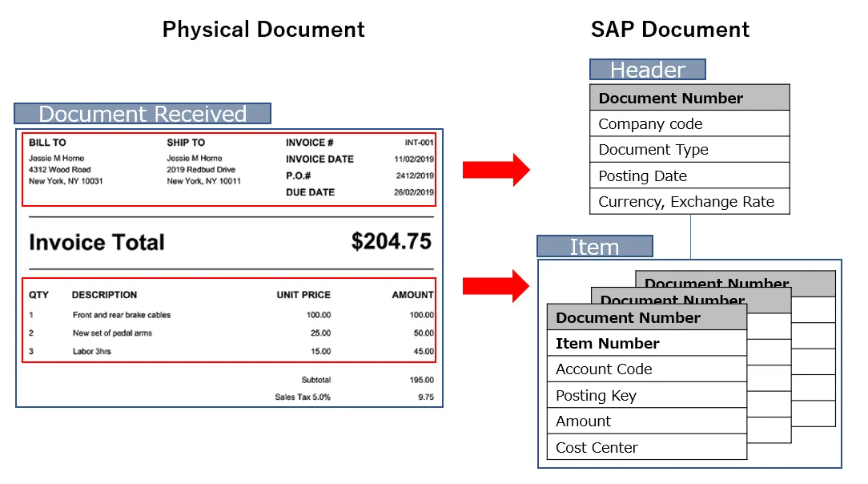Select the Item banner label
The height and width of the screenshot is (484, 868).
coord(594,247)
